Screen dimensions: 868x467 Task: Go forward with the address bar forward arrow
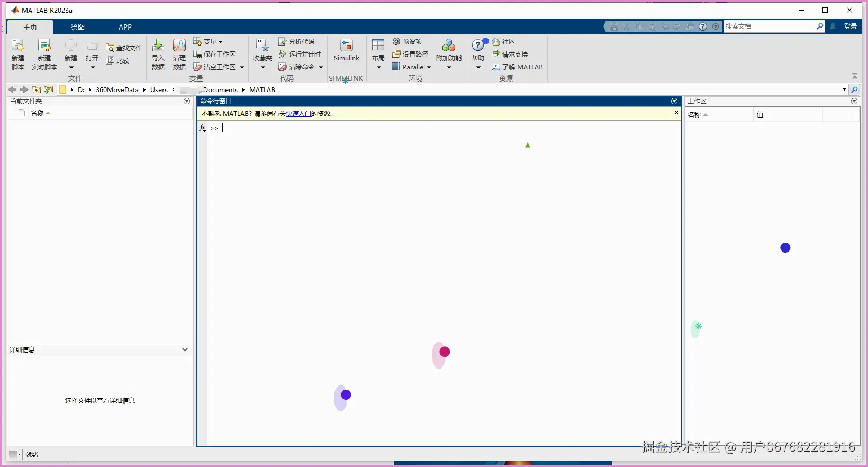[x=24, y=89]
